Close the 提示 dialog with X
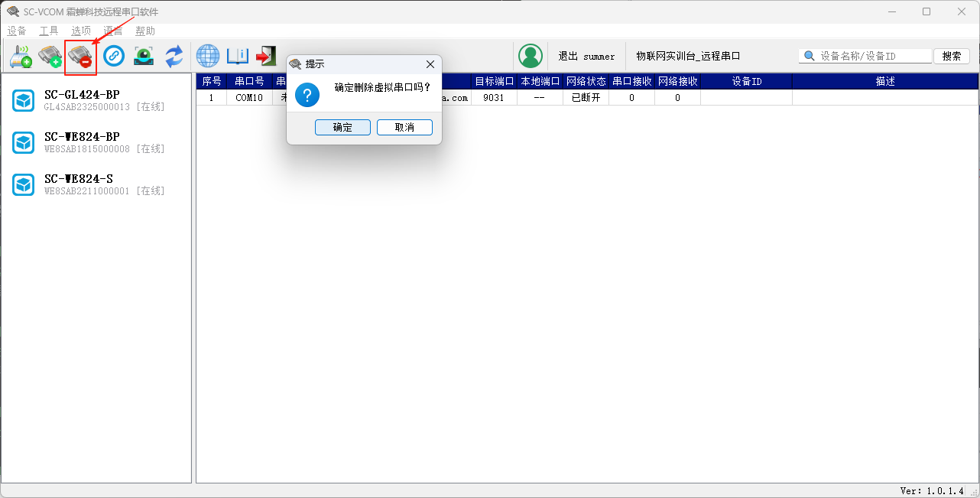Image resolution: width=980 pixels, height=498 pixels. point(430,64)
